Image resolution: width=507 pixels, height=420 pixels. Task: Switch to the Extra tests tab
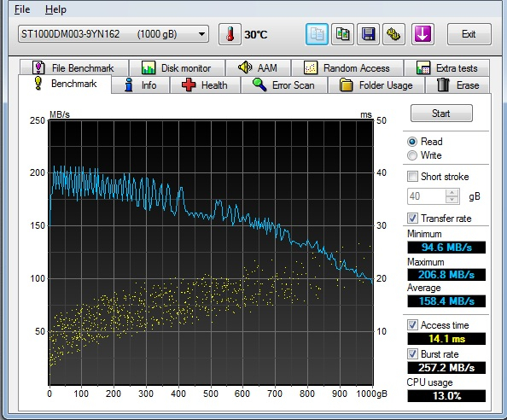tap(447, 68)
